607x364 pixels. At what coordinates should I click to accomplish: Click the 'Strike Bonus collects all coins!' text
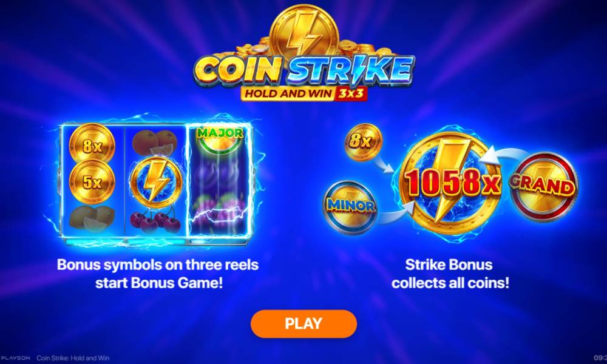tap(450, 274)
